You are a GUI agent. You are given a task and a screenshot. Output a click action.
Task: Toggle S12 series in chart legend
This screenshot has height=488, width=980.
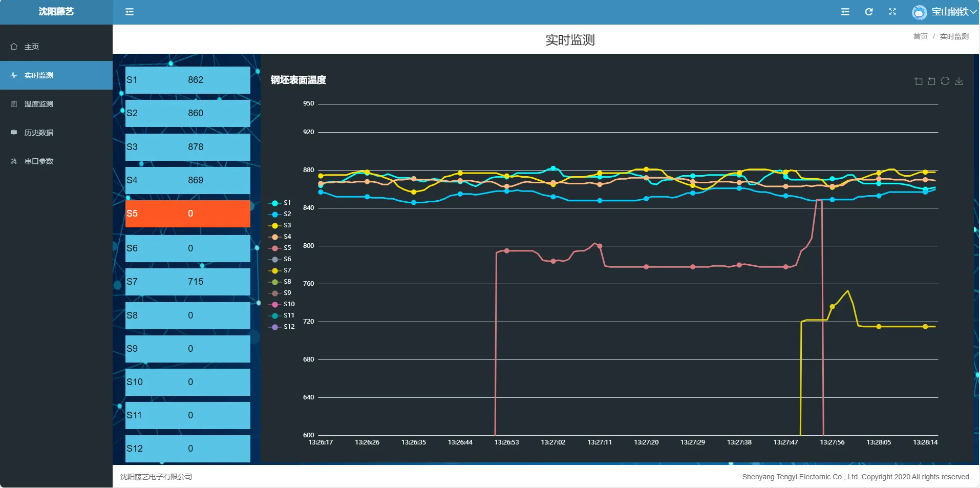282,327
